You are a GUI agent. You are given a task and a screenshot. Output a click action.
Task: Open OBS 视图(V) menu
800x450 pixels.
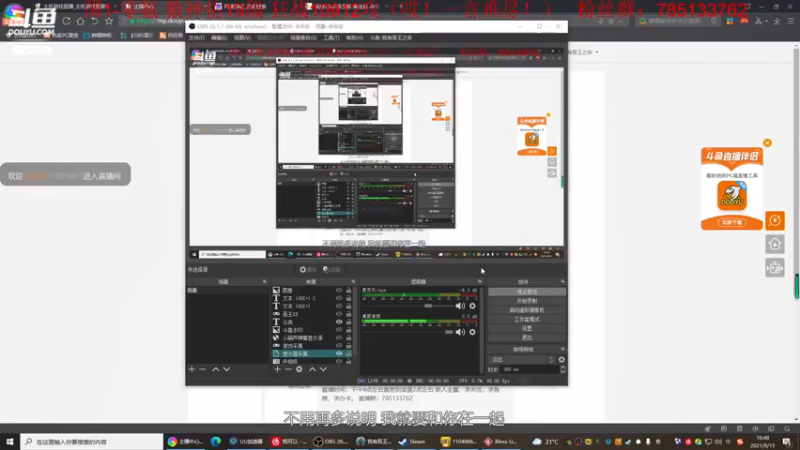click(x=242, y=38)
